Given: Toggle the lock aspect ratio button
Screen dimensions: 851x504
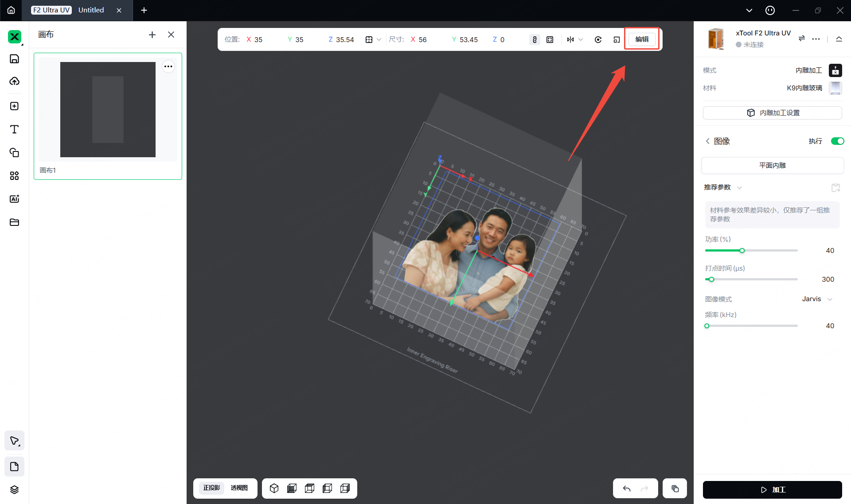Looking at the screenshot, I should (535, 39).
